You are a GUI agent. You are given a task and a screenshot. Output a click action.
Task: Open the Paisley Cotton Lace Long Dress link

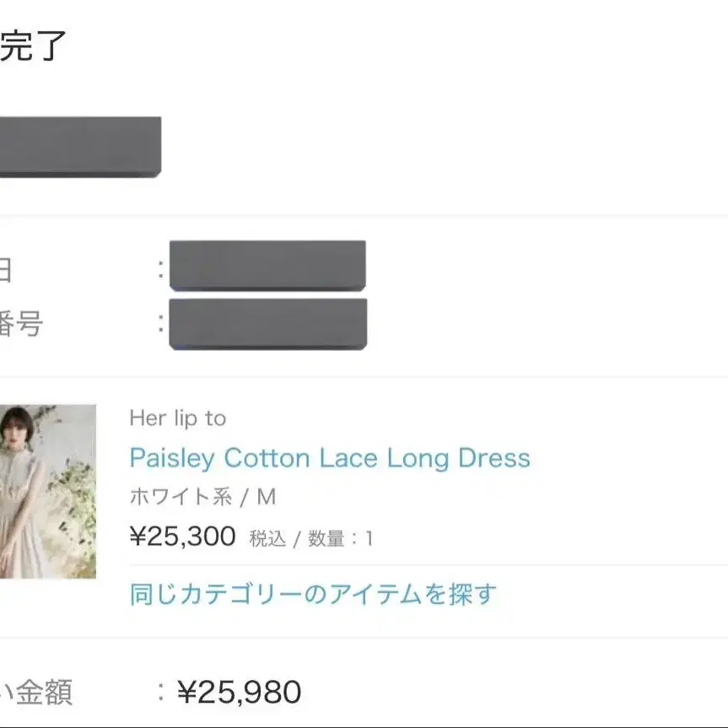tap(330, 458)
